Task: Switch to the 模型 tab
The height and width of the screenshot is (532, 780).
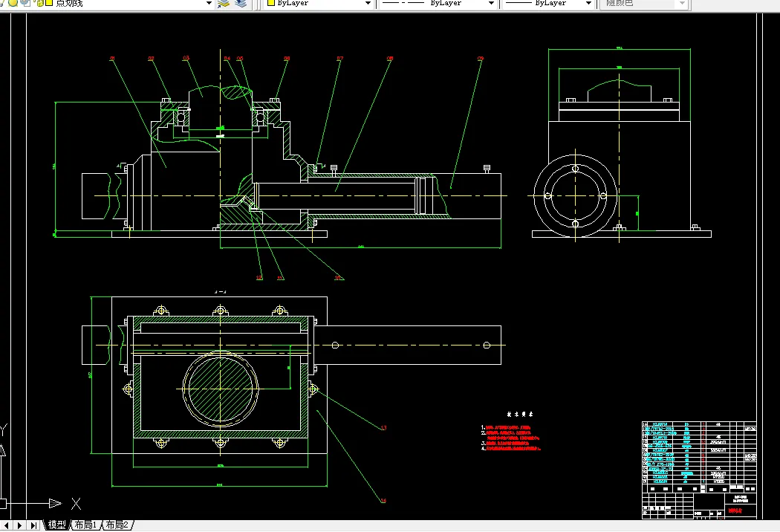Action: click(57, 525)
